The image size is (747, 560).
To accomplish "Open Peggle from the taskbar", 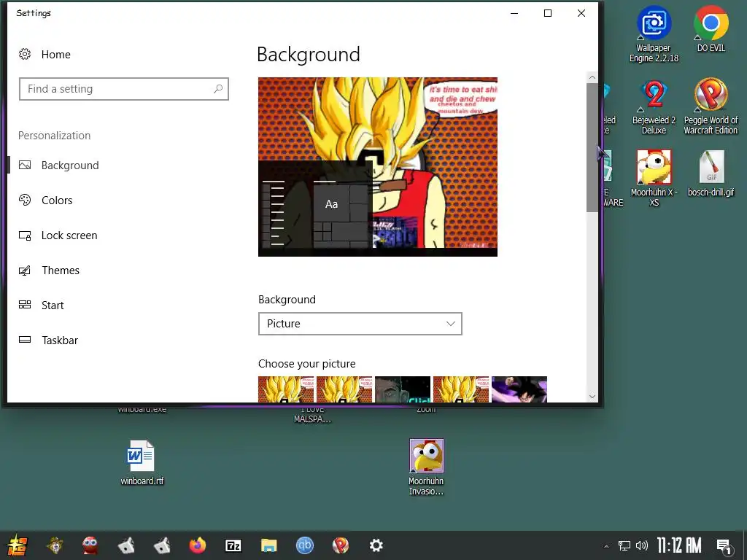I will (340, 545).
